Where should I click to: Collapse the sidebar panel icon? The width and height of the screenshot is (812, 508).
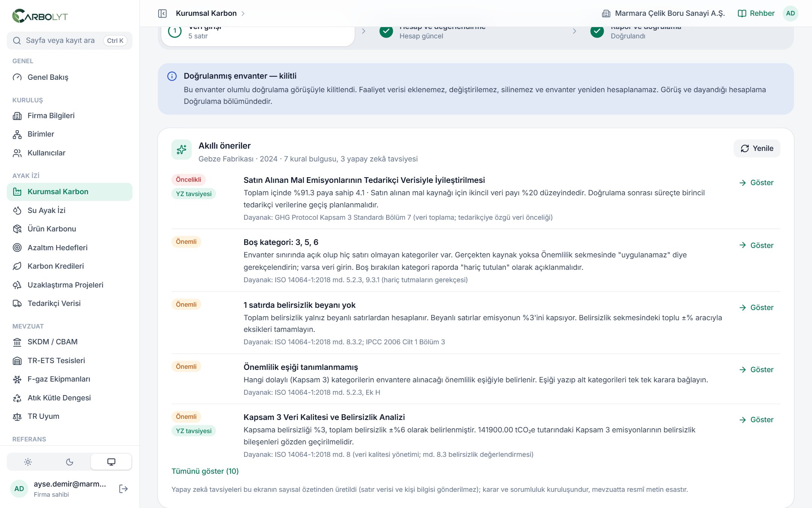tap(162, 14)
